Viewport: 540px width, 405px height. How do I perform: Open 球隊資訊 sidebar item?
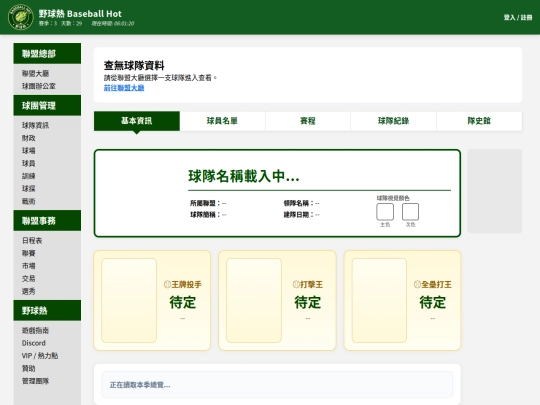(x=35, y=125)
